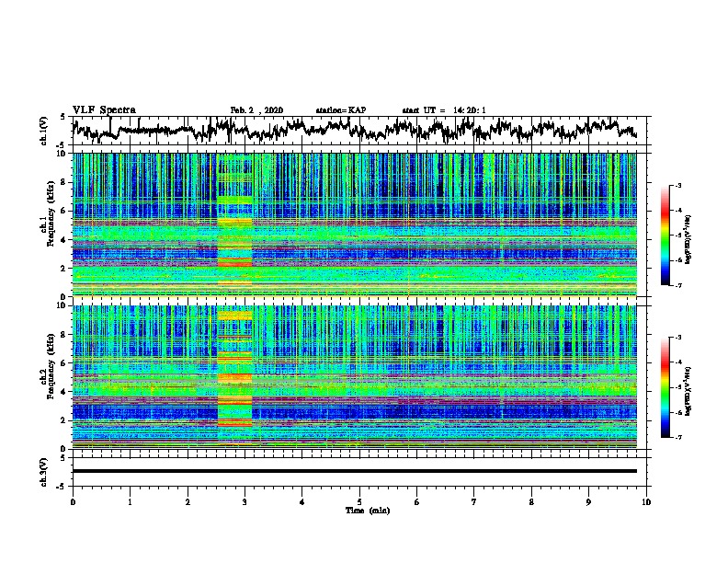Screen dimensions: 728x563
Task: Click the ch.1 voltage waveform trace
Action: (x=354, y=130)
